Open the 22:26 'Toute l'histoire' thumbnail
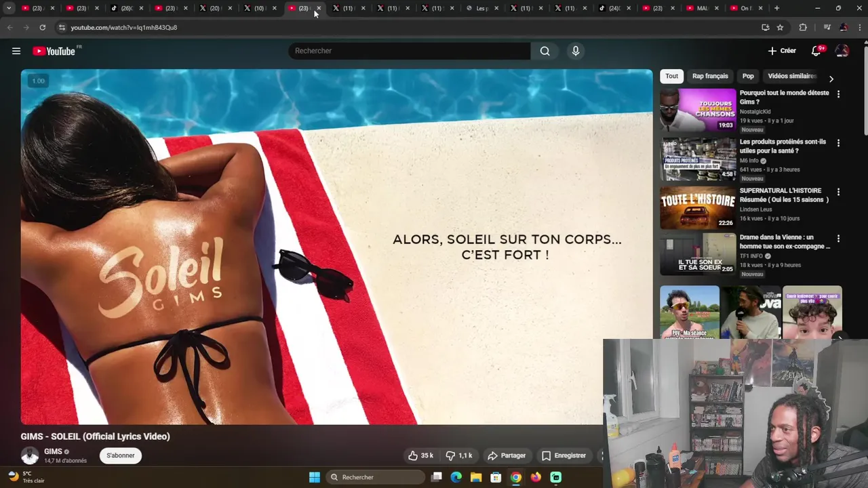 (698, 207)
